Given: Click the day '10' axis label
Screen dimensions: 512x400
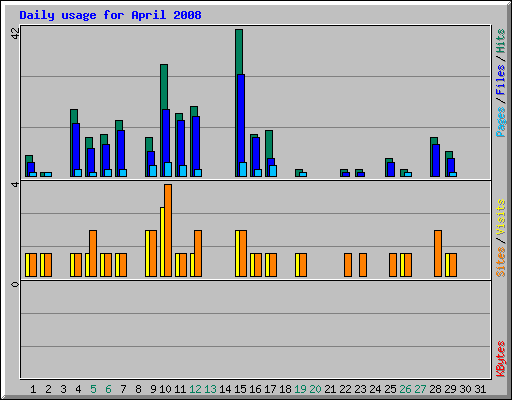Looking at the screenshot, I should point(165,389).
